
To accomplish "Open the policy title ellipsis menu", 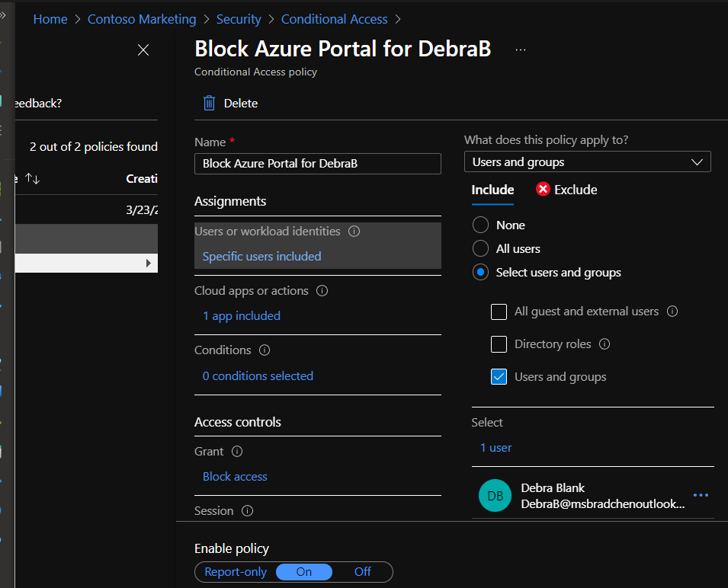I will 521,50.
